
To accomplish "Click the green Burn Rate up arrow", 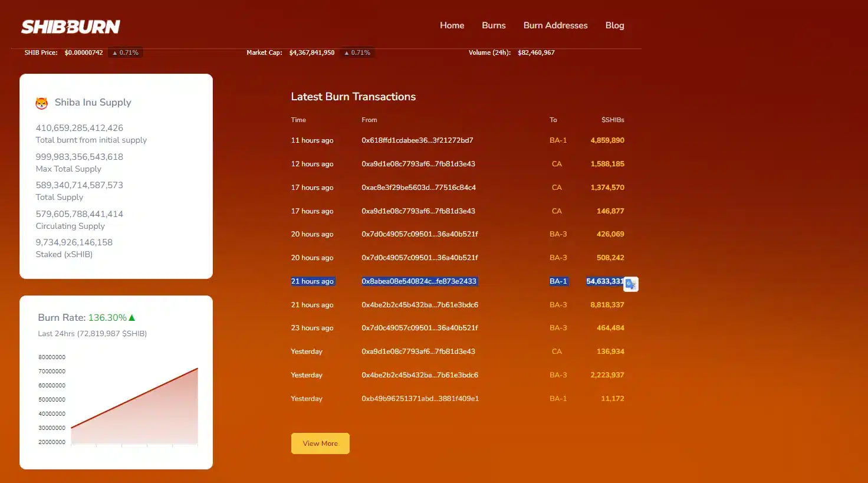I will tap(132, 317).
